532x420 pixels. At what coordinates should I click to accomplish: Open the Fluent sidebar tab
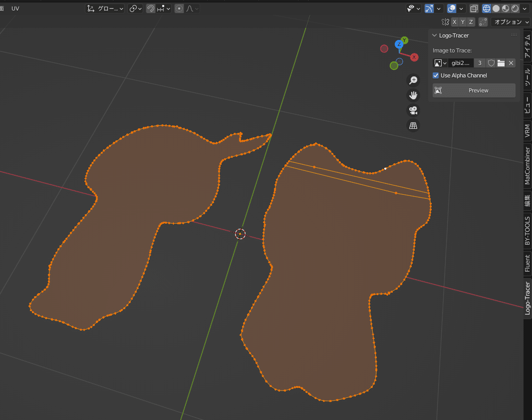[527, 264]
